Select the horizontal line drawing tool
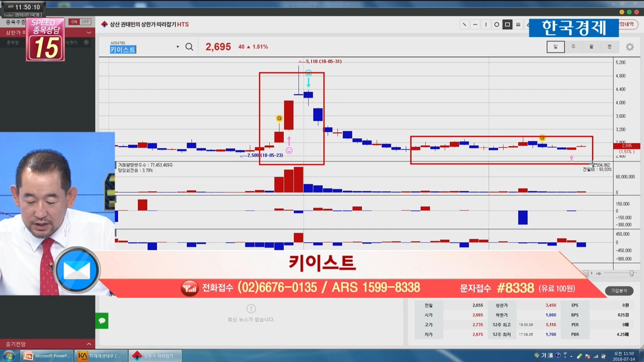The width and height of the screenshot is (644, 362). (475, 25)
